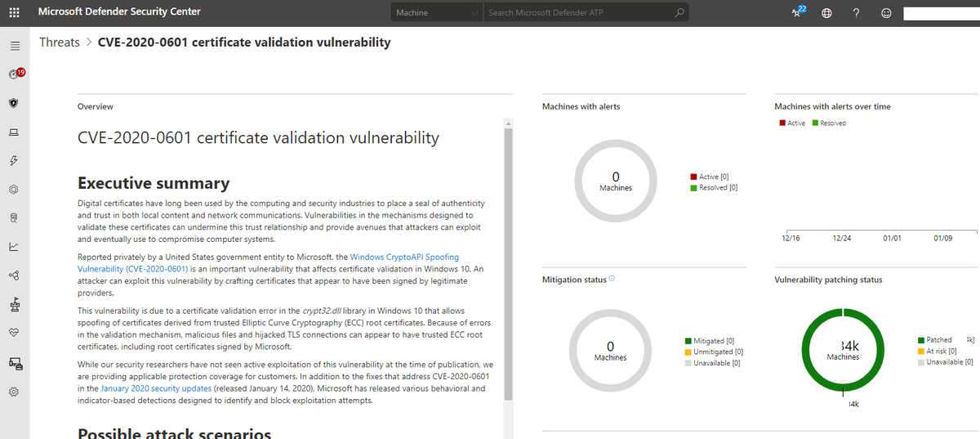Open Configuration management sidebar icon
Viewport: 980px width, 439px height.
tap(14, 363)
